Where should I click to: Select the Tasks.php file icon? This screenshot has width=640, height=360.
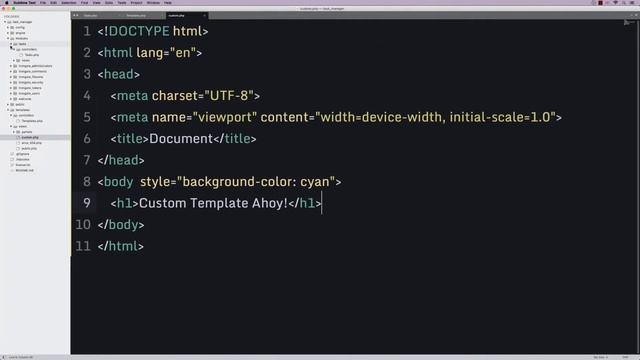click(21, 55)
